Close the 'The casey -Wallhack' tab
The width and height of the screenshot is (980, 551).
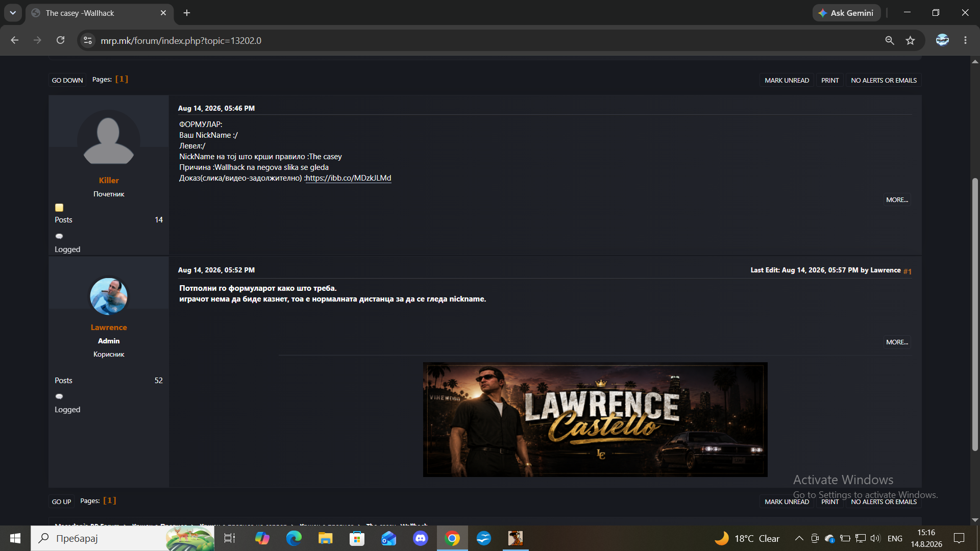coord(163,13)
